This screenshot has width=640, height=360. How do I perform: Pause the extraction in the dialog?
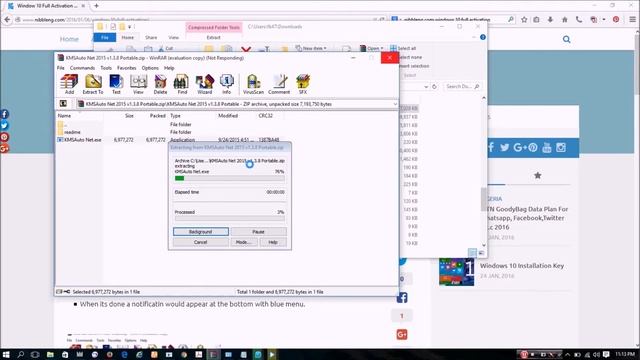(258, 231)
